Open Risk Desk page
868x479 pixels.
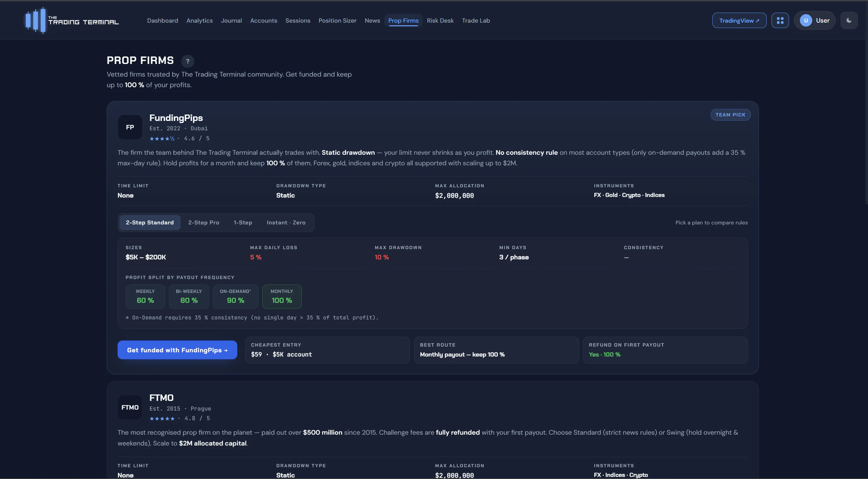click(x=440, y=21)
